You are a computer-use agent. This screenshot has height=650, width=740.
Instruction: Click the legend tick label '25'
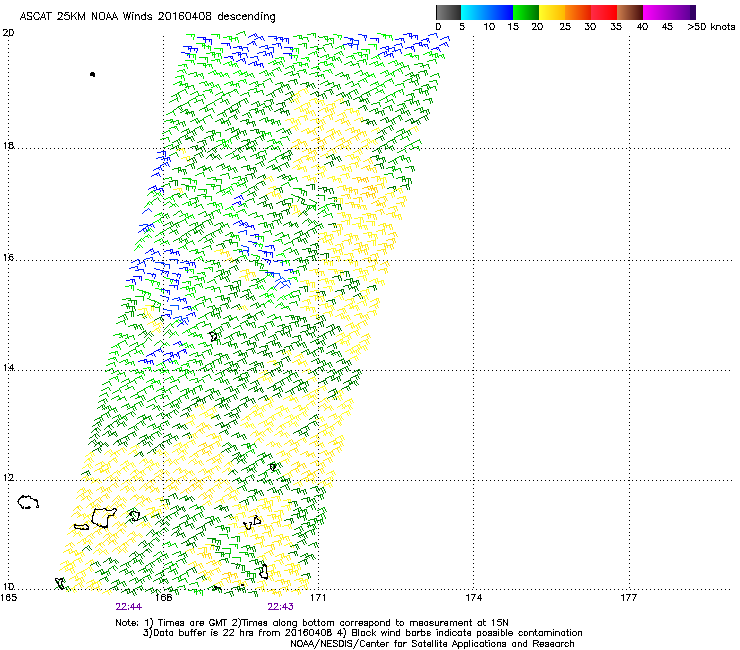tap(565, 27)
